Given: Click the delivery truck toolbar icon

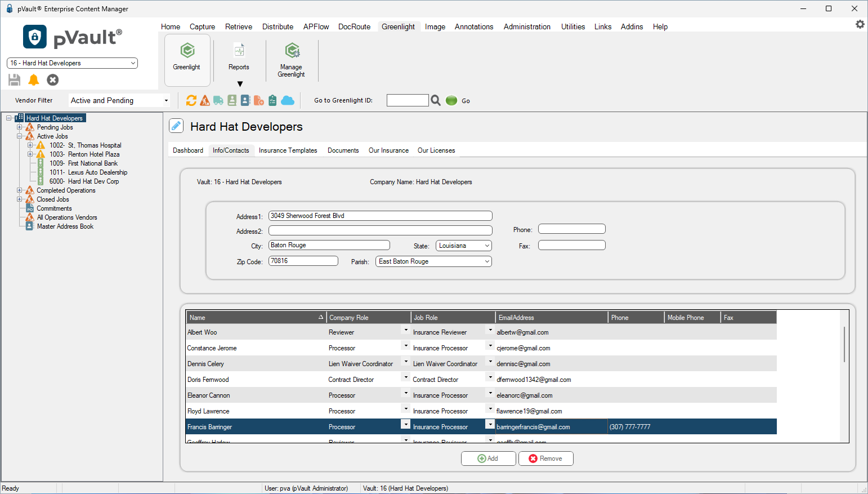Looking at the screenshot, I should pyautogui.click(x=218, y=100).
